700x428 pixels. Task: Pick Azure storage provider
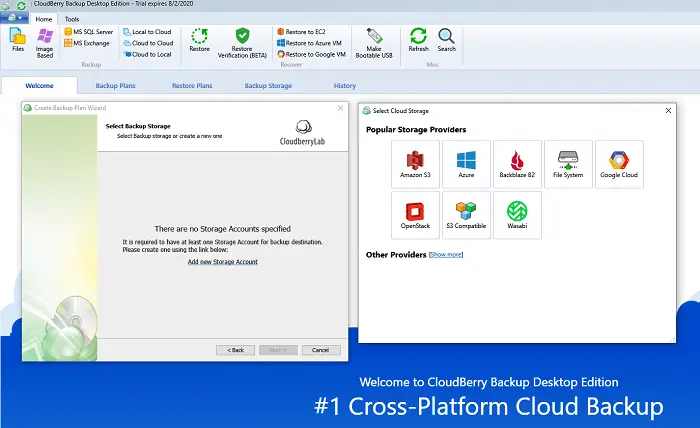point(466,164)
